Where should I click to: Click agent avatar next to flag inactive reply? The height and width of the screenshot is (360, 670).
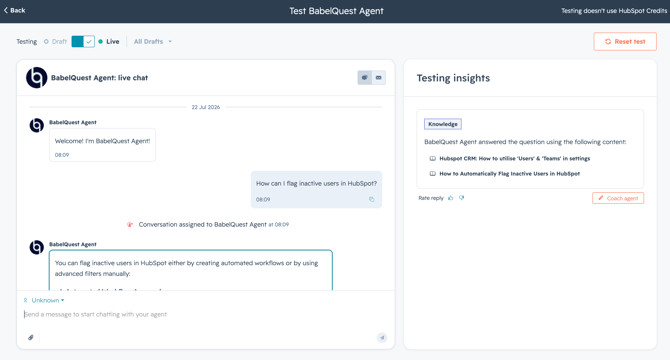[x=37, y=247]
